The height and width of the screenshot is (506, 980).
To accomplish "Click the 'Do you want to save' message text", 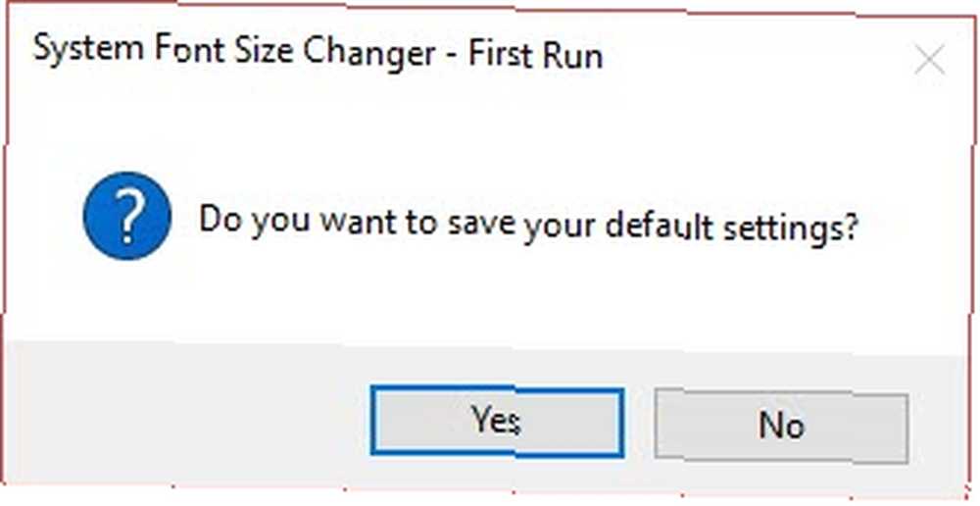I will click(x=355, y=224).
